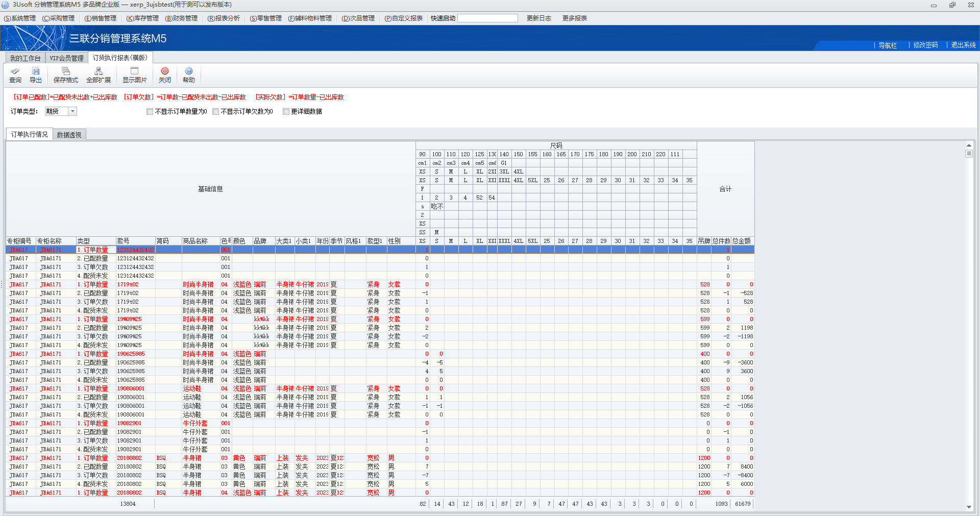
Task: Click the 简码 column header
Action: point(168,241)
